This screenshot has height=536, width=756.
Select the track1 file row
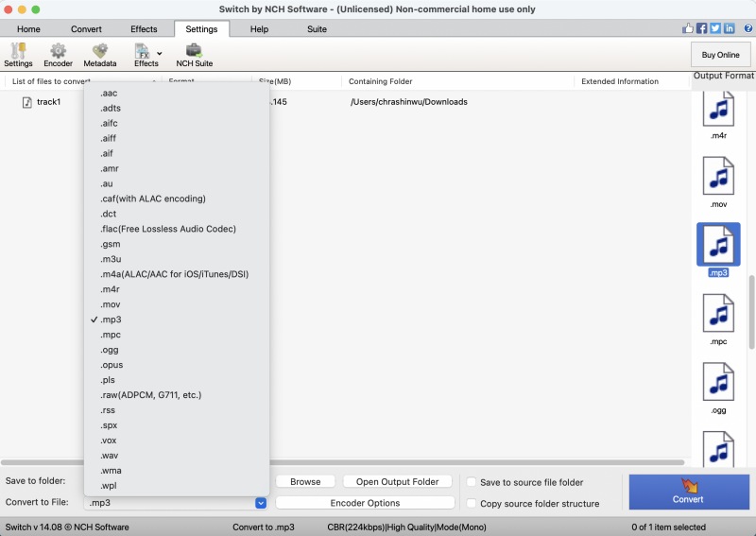(345, 102)
